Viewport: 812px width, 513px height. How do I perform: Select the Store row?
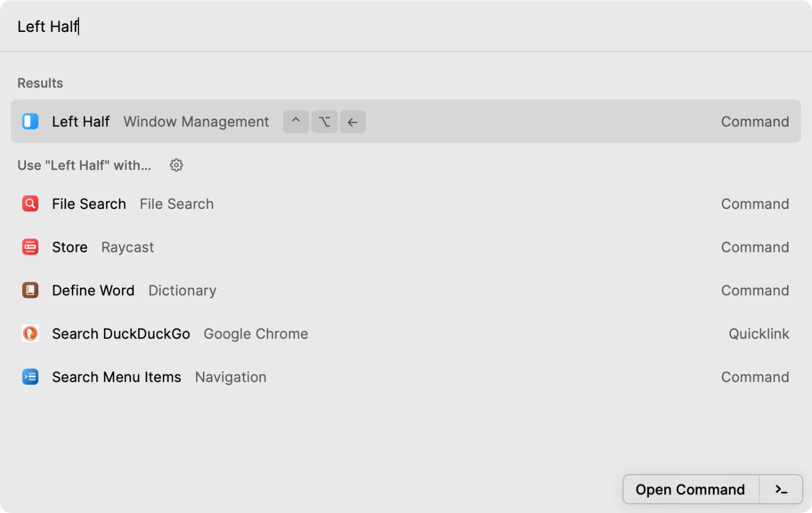[x=406, y=247]
